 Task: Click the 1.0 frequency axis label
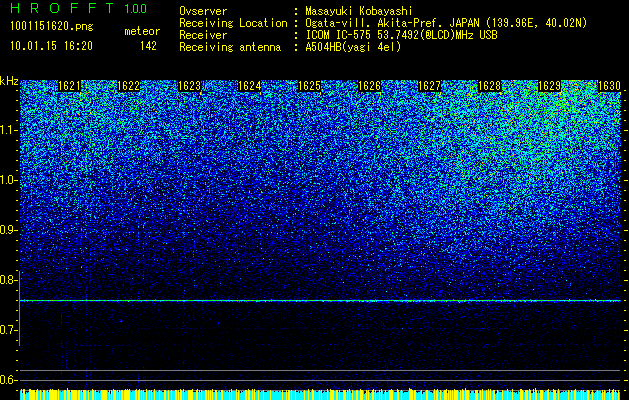[8, 180]
